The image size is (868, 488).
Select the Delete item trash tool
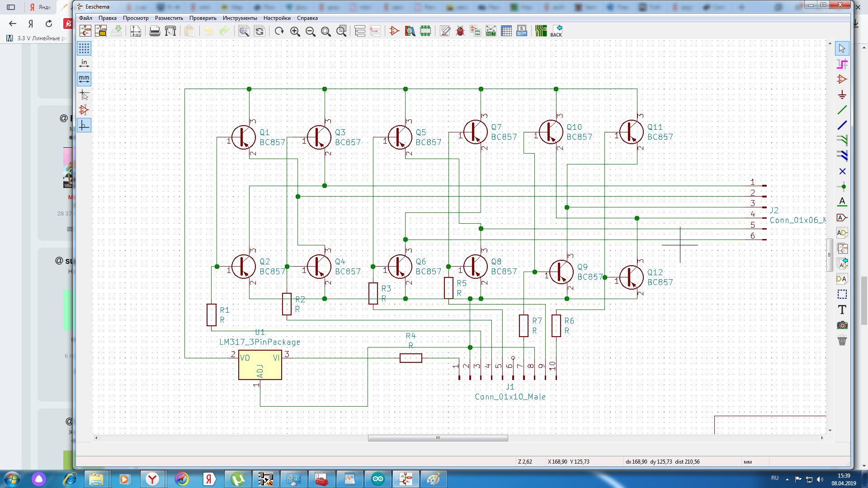842,341
